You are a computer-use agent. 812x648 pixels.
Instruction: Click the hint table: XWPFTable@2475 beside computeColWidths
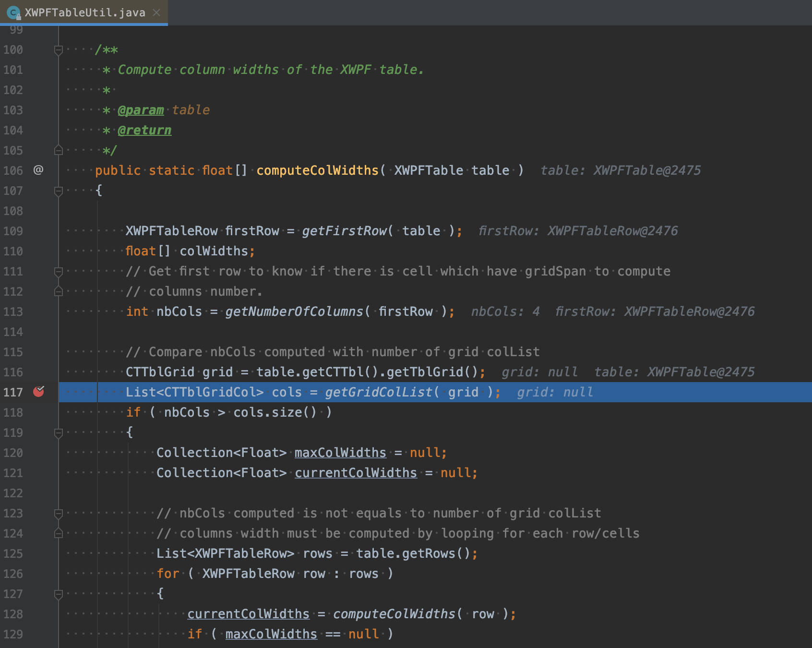(621, 170)
